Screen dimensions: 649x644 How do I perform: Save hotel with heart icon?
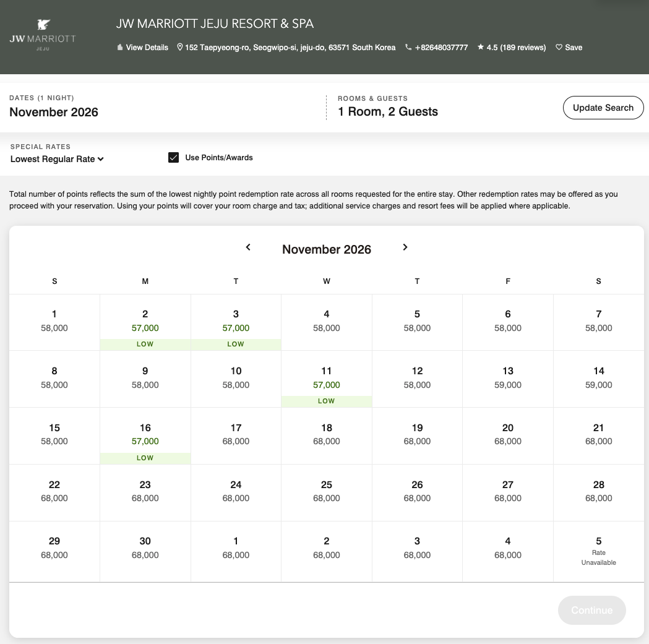[569, 48]
